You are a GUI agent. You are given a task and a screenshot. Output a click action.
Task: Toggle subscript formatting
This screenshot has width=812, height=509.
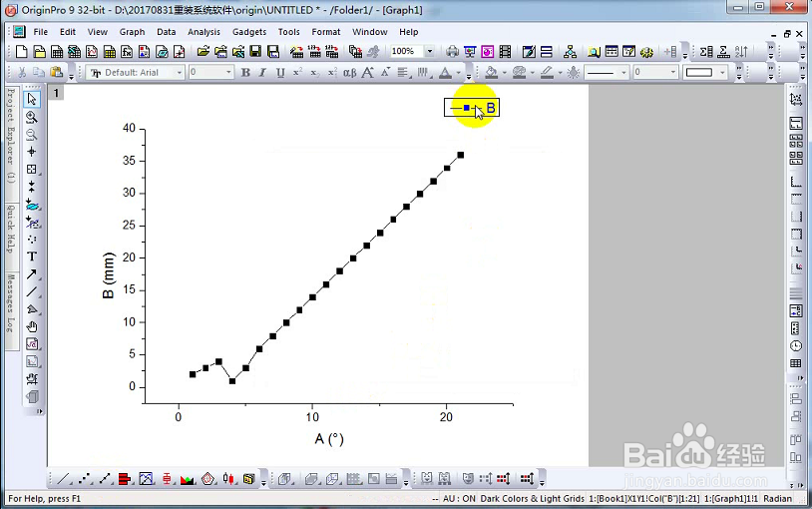(315, 73)
